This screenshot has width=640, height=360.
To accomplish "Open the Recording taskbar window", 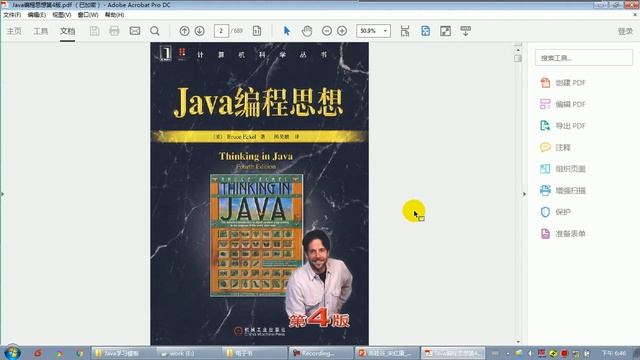I will click(x=321, y=353).
